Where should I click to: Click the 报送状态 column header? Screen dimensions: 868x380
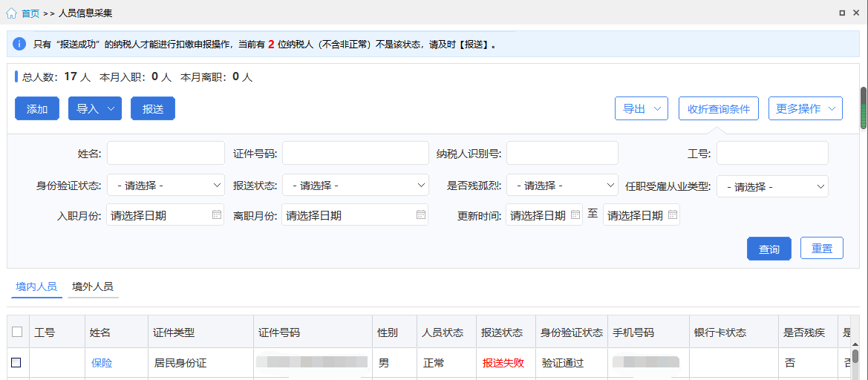pos(506,332)
